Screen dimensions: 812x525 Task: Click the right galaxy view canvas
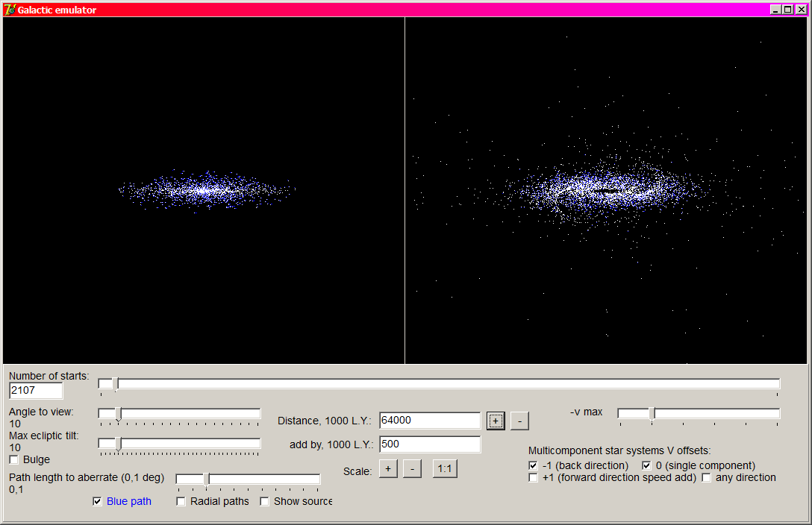[x=607, y=190]
